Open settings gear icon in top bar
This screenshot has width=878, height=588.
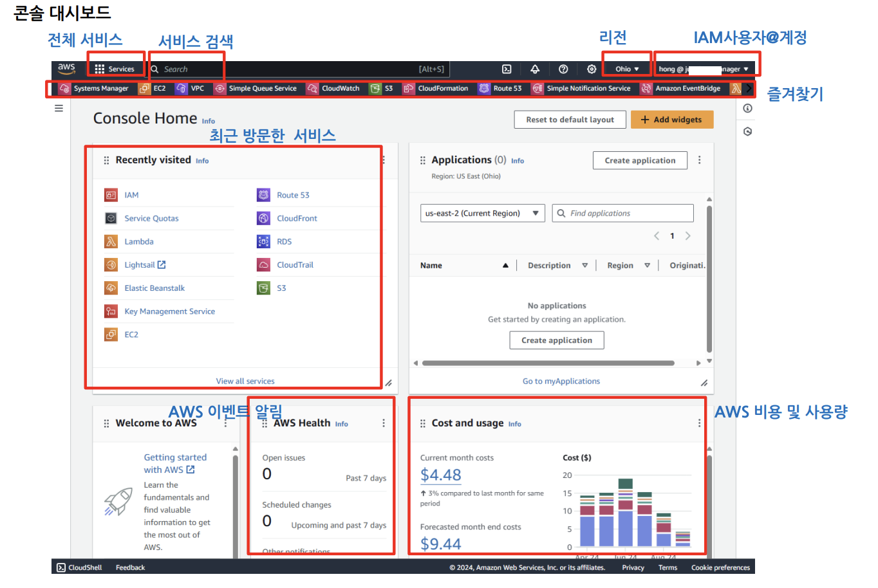click(592, 69)
